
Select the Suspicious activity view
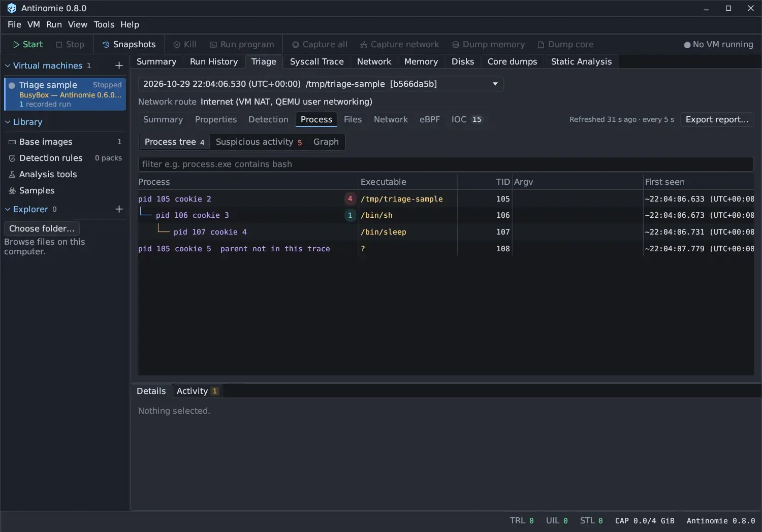tap(259, 142)
